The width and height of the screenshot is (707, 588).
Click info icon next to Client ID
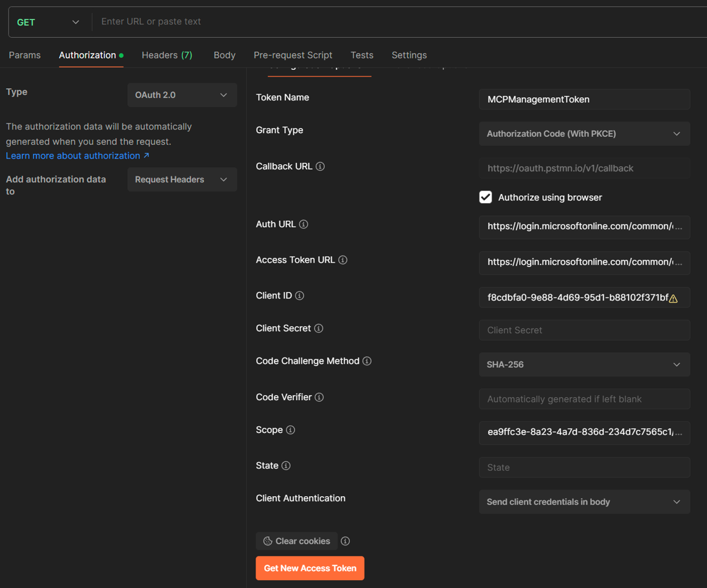[300, 296]
